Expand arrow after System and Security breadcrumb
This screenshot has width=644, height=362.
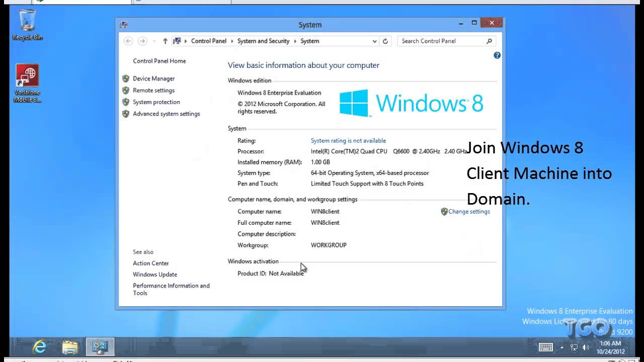tap(295, 41)
